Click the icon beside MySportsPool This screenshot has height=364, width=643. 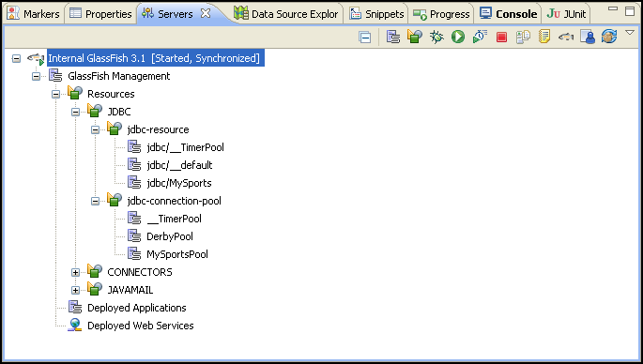[134, 253]
